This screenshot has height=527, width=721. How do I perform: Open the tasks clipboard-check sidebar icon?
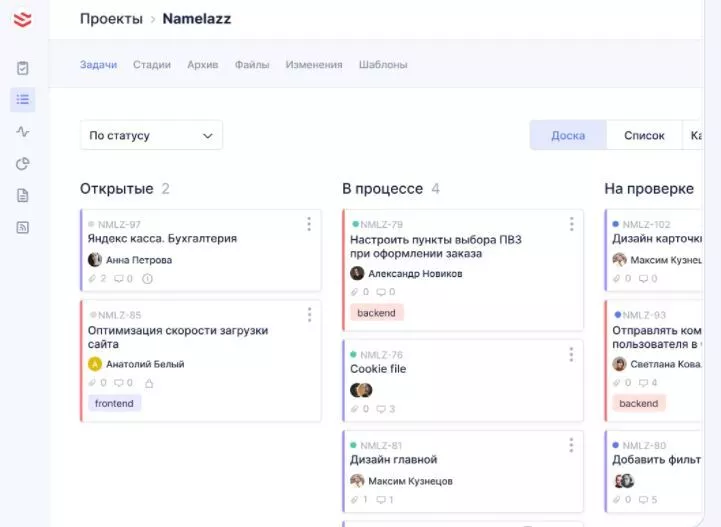tap(23, 68)
